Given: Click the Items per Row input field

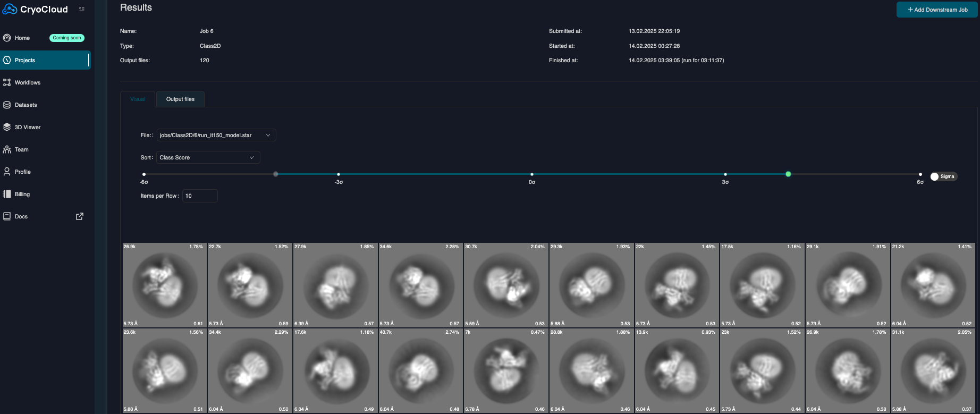Looking at the screenshot, I should [x=200, y=196].
